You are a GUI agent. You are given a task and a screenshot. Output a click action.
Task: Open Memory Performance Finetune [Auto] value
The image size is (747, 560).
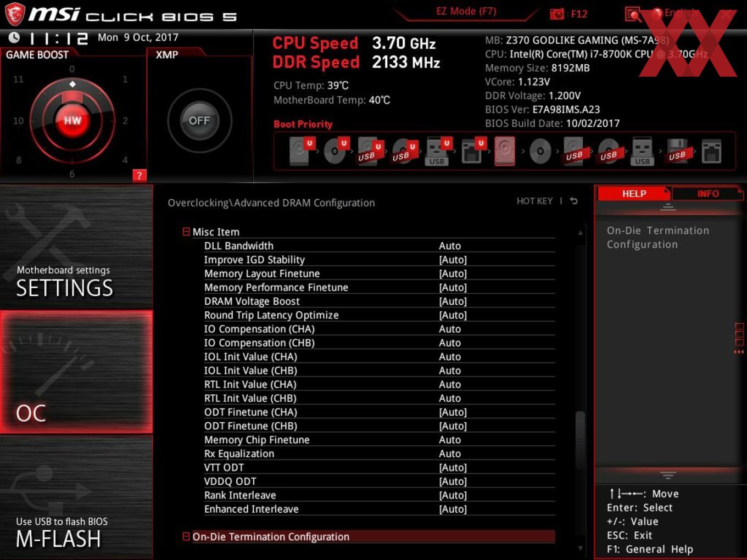[x=453, y=287]
